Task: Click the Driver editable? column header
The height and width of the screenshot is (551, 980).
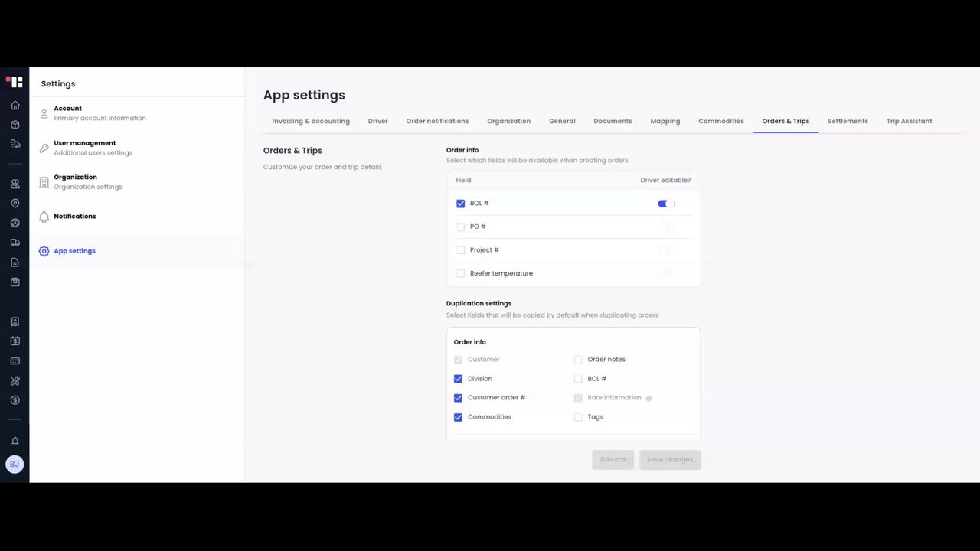Action: point(665,181)
